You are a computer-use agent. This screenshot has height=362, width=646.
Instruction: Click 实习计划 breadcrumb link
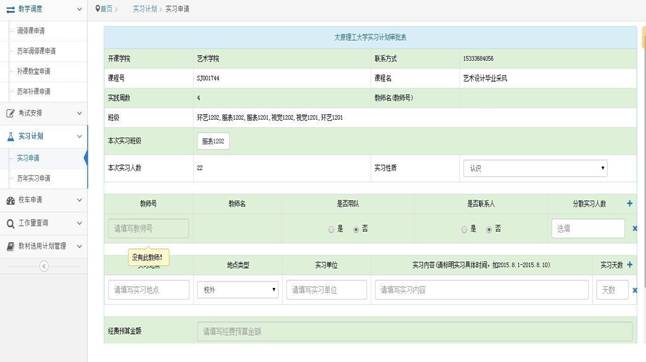145,9
